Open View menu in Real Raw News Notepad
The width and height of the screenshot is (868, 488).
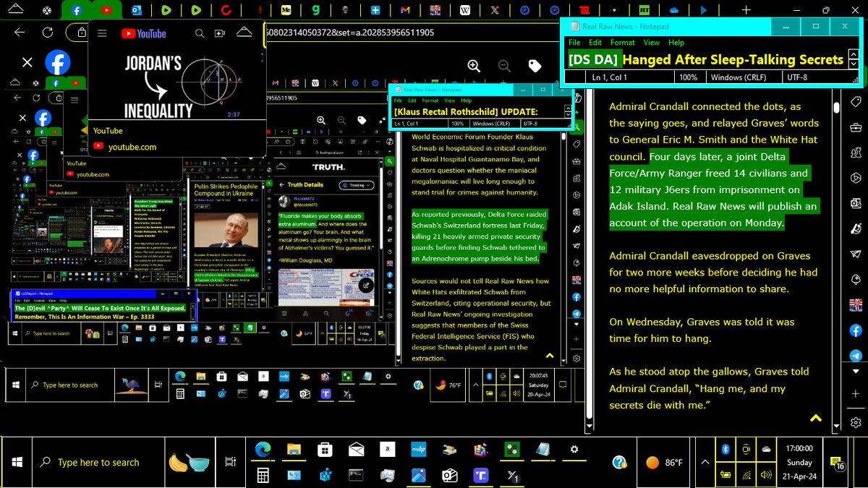652,43
